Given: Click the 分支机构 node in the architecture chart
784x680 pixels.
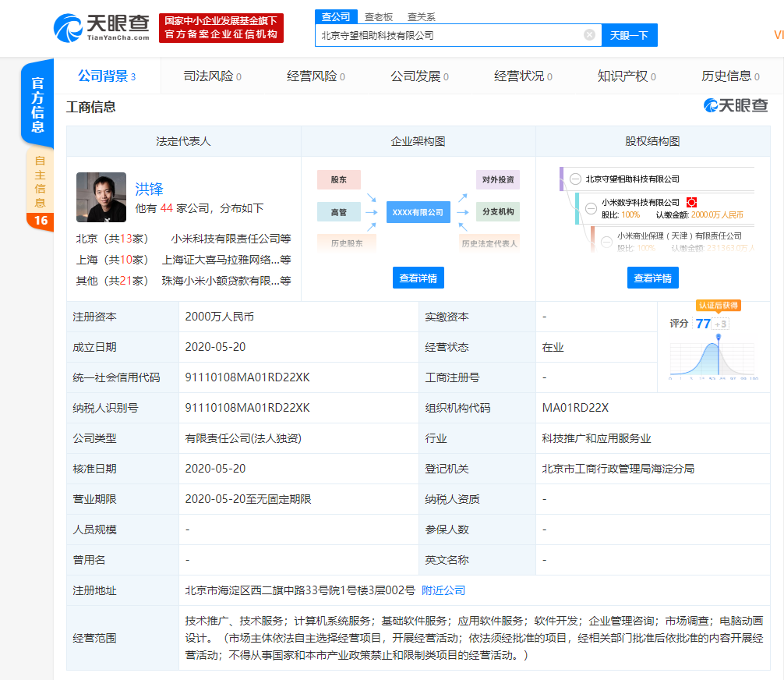Looking at the screenshot, I should (x=500, y=211).
